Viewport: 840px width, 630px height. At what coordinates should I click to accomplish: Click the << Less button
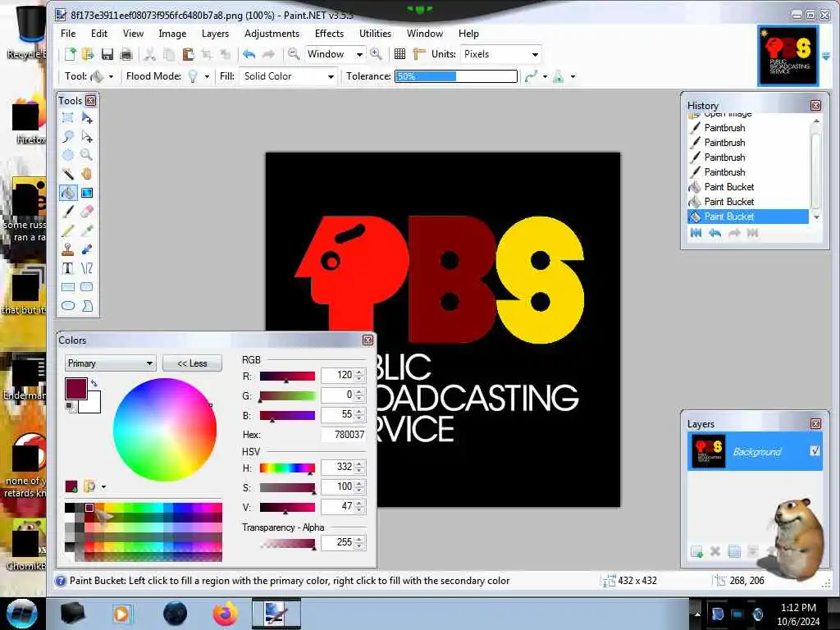[x=192, y=363]
